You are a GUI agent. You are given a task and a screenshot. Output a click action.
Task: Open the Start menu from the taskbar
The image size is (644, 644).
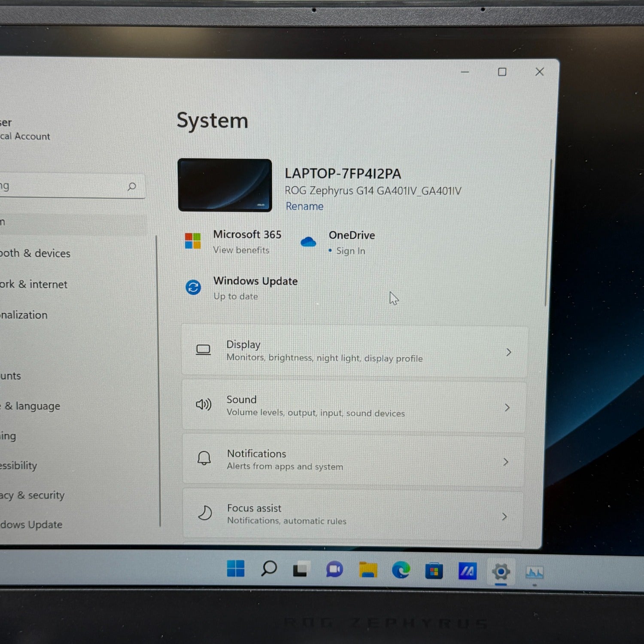click(x=235, y=568)
